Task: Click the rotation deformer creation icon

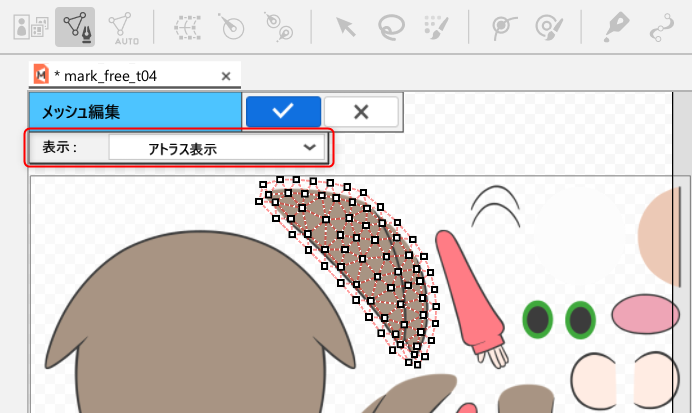Action: point(229,24)
